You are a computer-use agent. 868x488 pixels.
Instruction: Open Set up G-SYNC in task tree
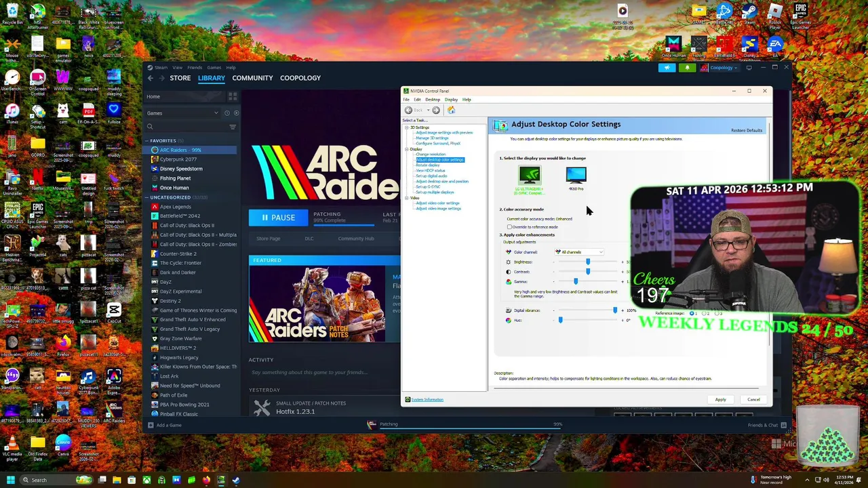(x=428, y=187)
